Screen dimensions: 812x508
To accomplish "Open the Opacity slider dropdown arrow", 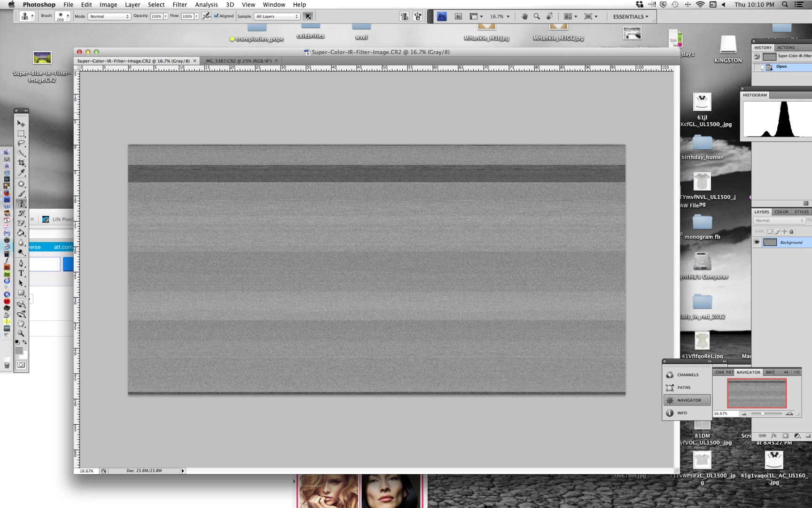I will tap(165, 16).
